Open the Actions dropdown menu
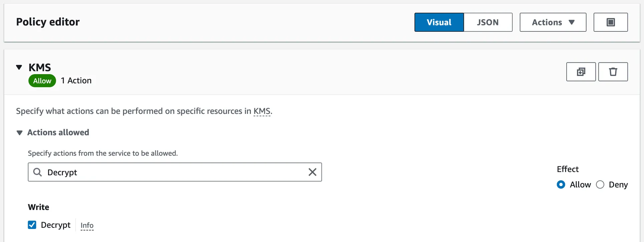This screenshot has width=644, height=242. click(553, 22)
